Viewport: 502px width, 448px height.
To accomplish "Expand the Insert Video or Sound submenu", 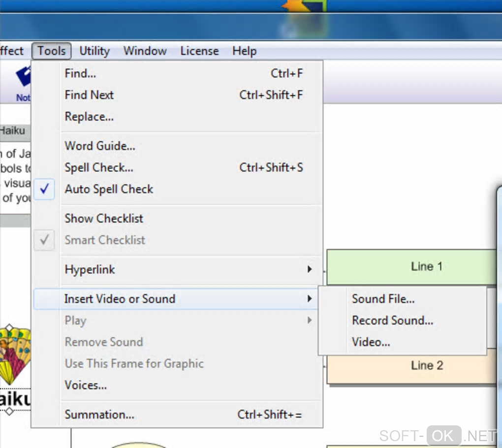I will pos(120,299).
